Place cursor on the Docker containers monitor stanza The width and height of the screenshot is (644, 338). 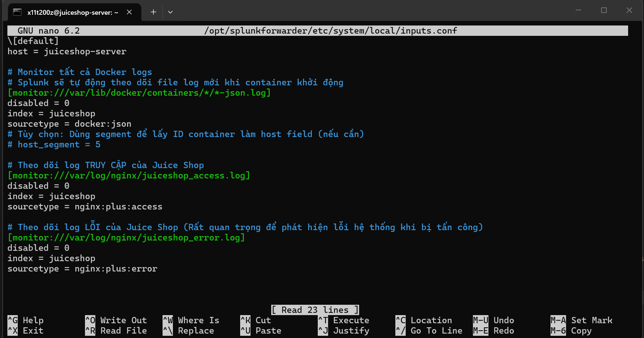[139, 93]
